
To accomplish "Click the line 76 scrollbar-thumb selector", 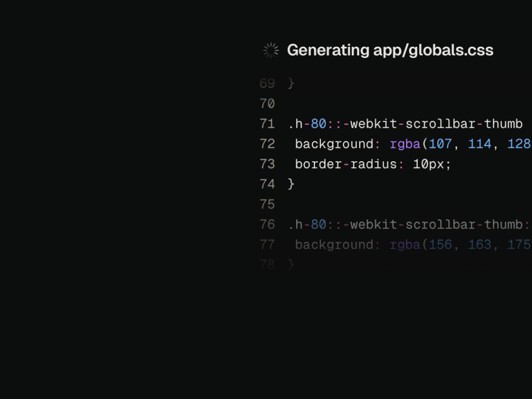I will click(409, 225).
